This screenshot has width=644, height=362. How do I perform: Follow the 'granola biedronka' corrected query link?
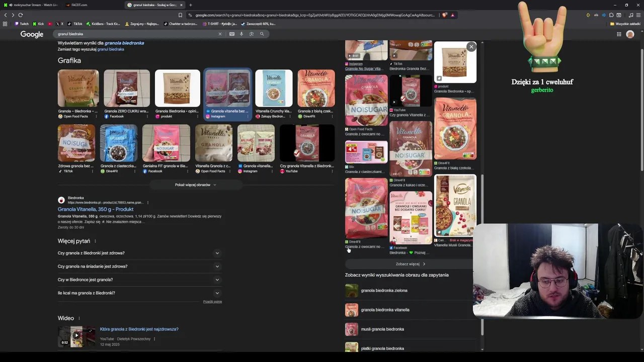click(x=124, y=43)
